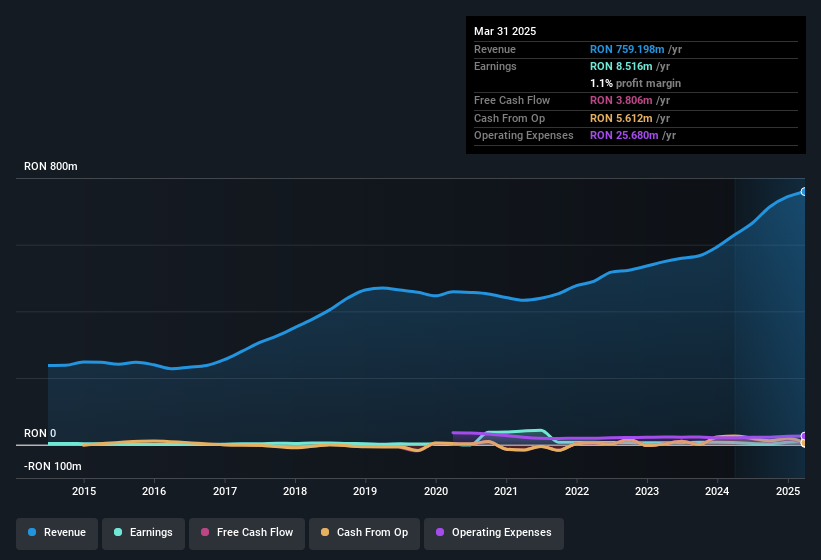Click the blue Revenue legend dot
The width and height of the screenshot is (821, 560).
tap(32, 532)
